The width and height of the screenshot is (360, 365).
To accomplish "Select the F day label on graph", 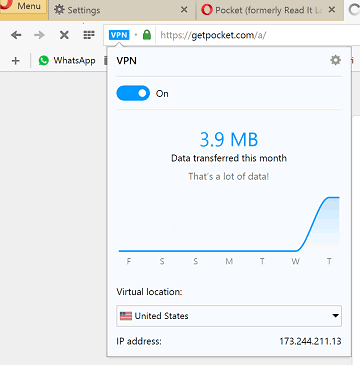I will (x=129, y=261).
